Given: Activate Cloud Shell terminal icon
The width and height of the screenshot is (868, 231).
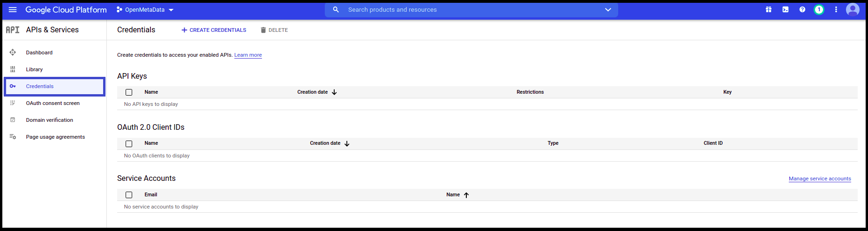Looking at the screenshot, I should tap(786, 10).
